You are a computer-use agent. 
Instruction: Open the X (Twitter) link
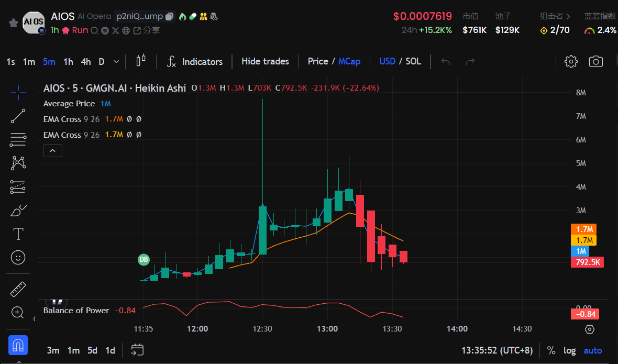click(115, 30)
